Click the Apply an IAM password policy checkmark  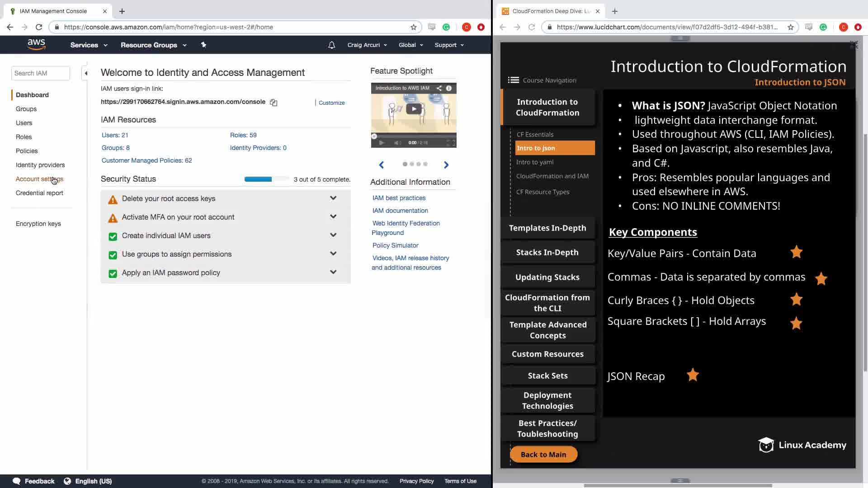pyautogui.click(x=113, y=273)
